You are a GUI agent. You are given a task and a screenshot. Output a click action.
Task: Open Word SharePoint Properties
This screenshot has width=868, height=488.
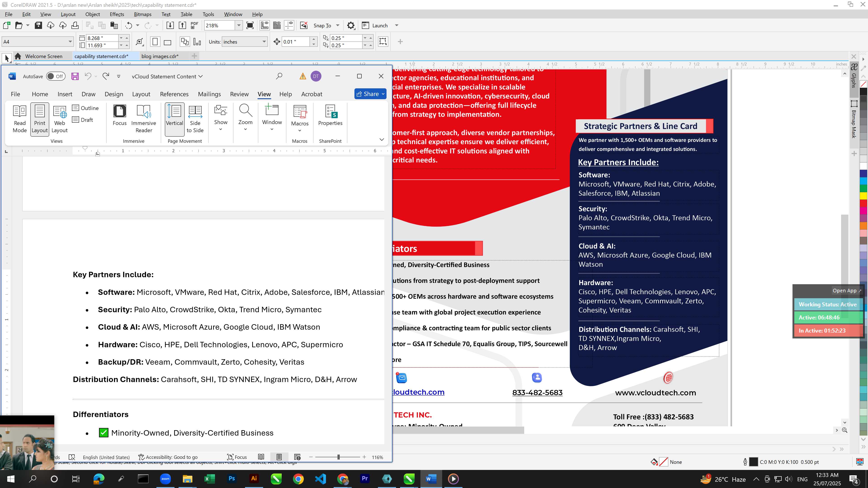point(330,115)
